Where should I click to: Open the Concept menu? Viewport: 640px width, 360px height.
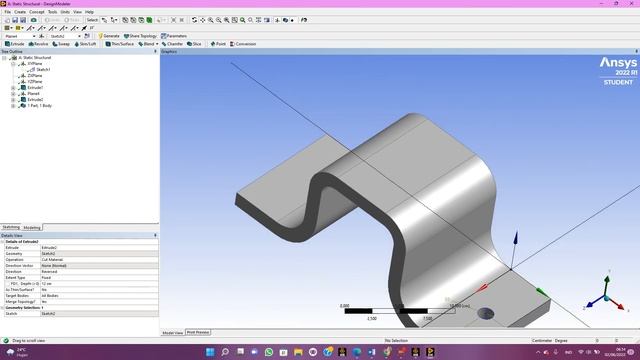(x=37, y=12)
